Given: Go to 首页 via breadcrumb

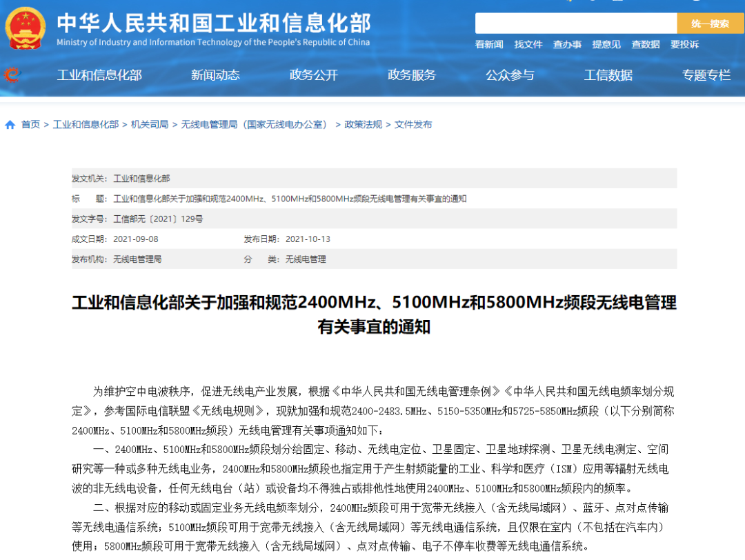Looking at the screenshot, I should click(31, 124).
